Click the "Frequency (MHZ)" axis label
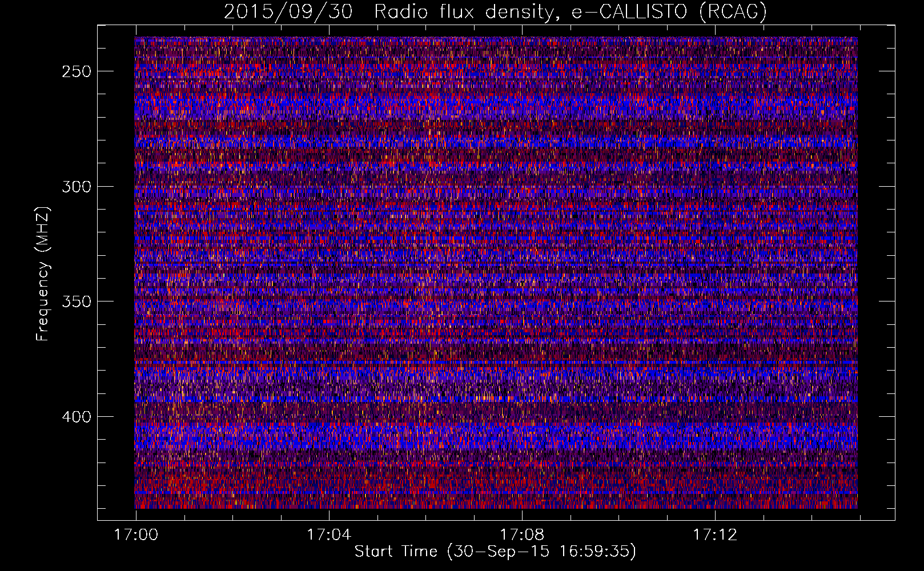Image resolution: width=924 pixels, height=571 pixels. 43,274
